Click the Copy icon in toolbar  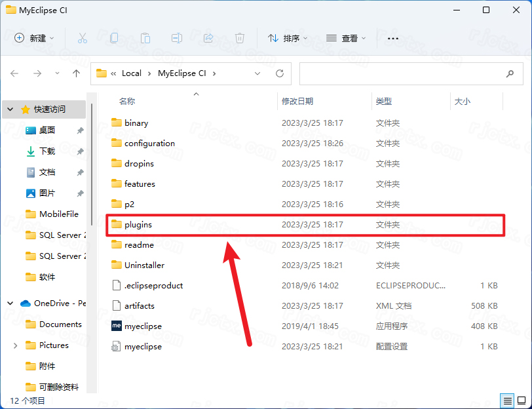[114, 38]
